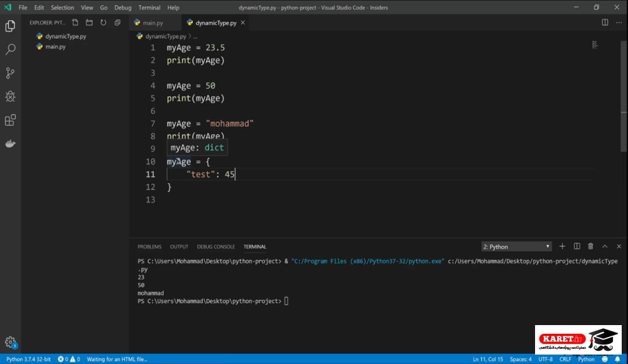Open the Edit menu
The height and width of the screenshot is (364, 628).
pos(39,8)
